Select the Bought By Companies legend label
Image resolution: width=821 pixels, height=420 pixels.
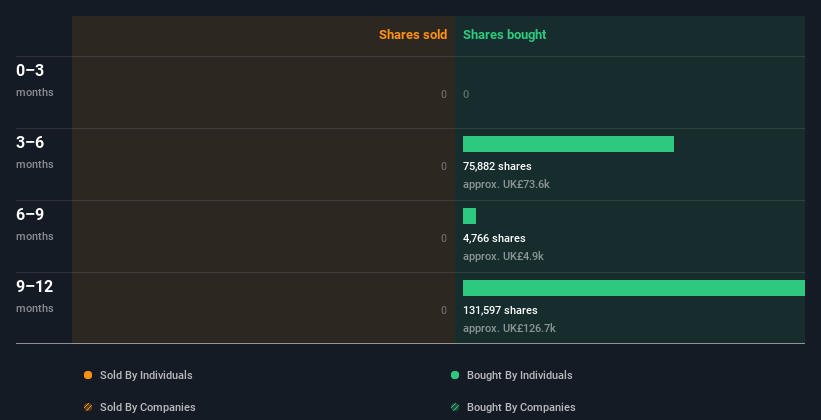coord(521,407)
